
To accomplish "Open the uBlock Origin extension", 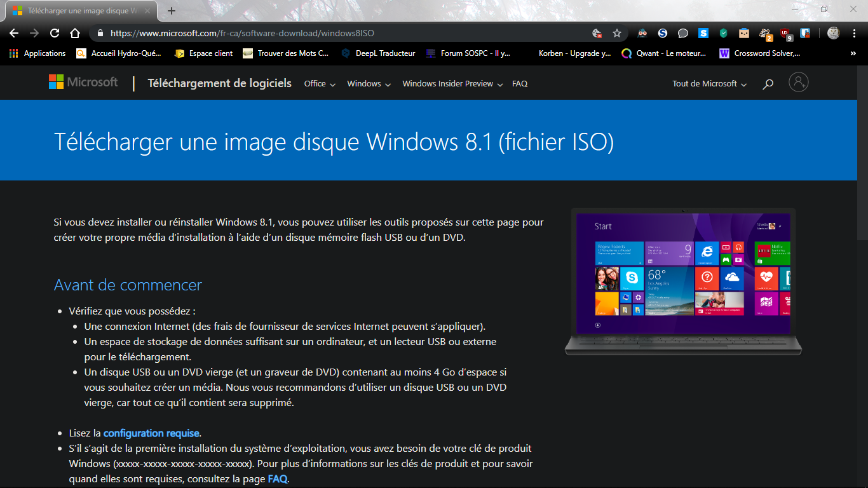I will (786, 34).
